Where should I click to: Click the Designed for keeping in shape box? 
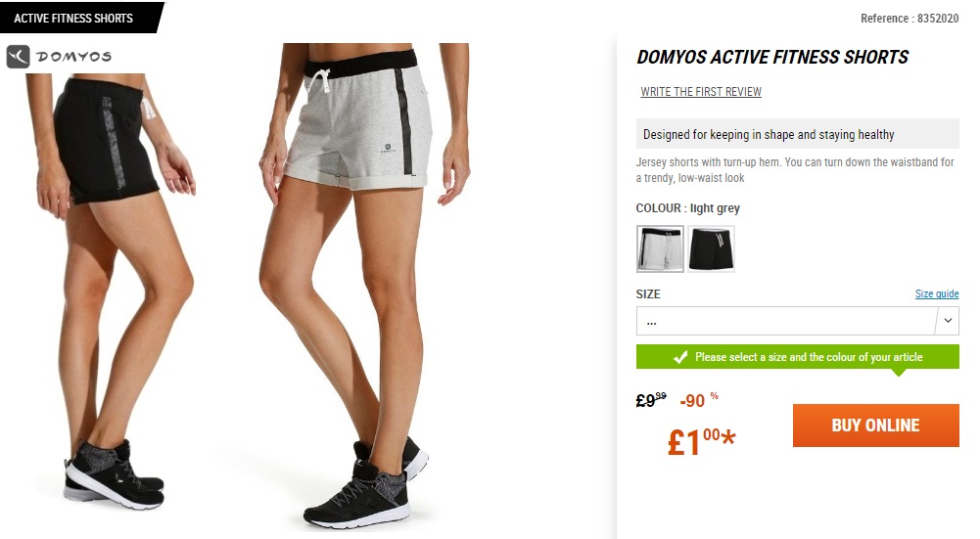798,134
